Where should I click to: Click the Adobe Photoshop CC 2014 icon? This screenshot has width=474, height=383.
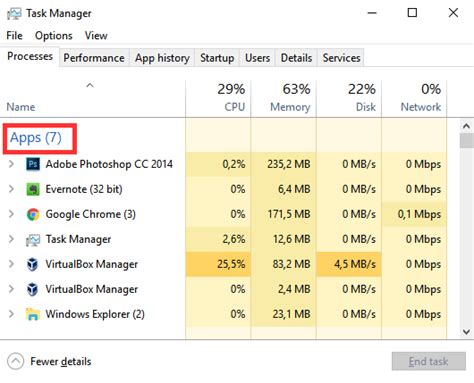(33, 164)
